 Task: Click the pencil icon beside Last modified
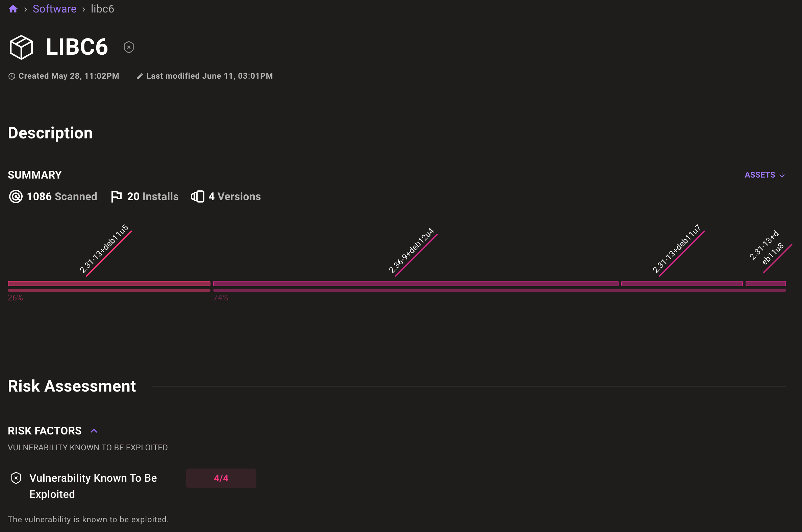pos(140,76)
